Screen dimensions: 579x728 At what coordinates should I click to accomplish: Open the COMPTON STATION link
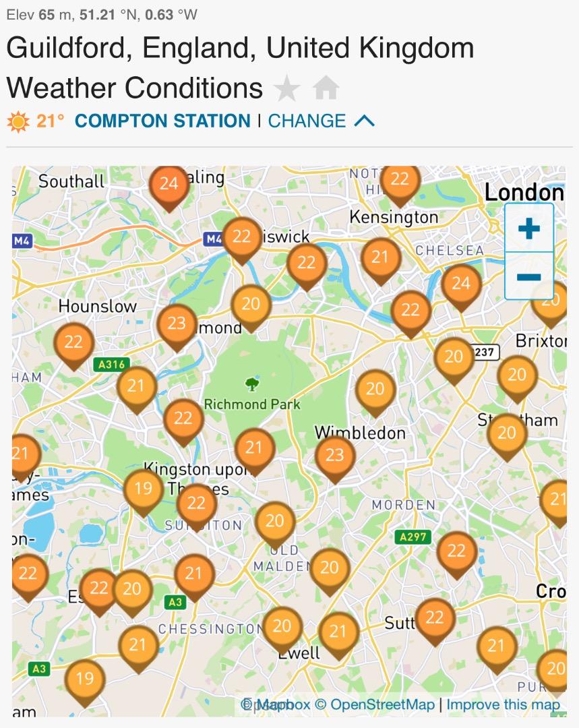click(x=162, y=121)
